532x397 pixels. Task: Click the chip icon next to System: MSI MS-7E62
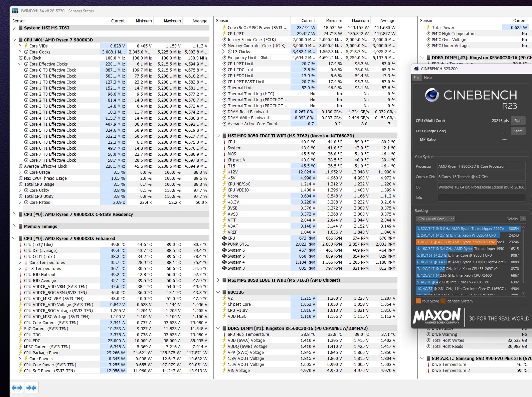21,28
